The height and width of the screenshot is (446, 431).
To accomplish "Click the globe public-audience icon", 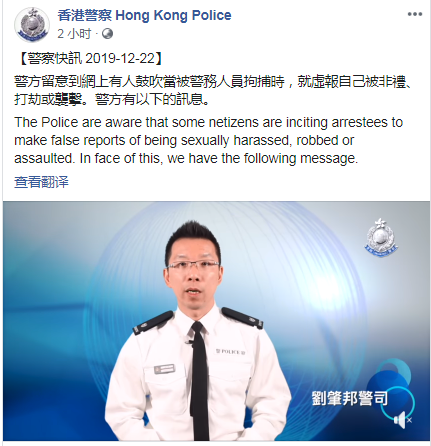I will 107,34.
